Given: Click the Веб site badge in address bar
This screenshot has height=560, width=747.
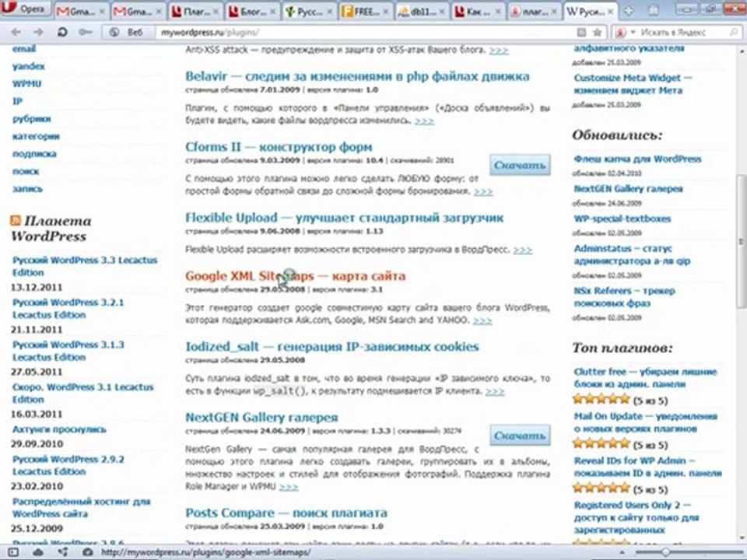Looking at the screenshot, I should pos(127,33).
